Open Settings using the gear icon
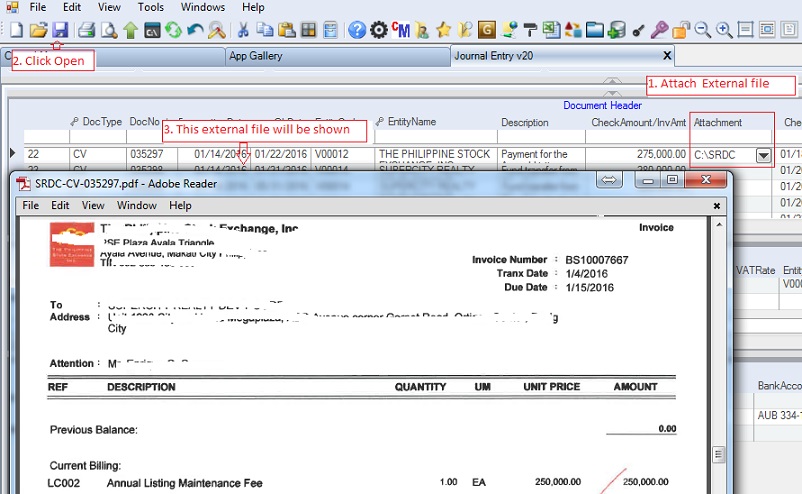The image size is (802, 494). point(378,30)
